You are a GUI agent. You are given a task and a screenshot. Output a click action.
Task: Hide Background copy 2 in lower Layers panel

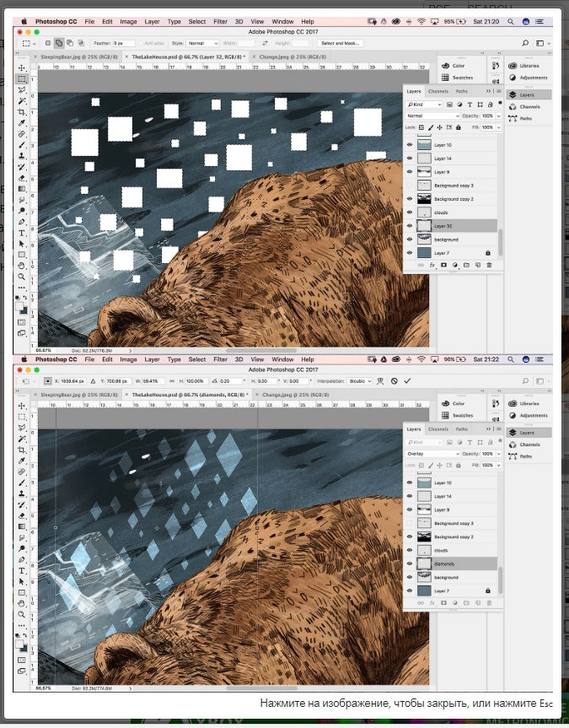(410, 537)
